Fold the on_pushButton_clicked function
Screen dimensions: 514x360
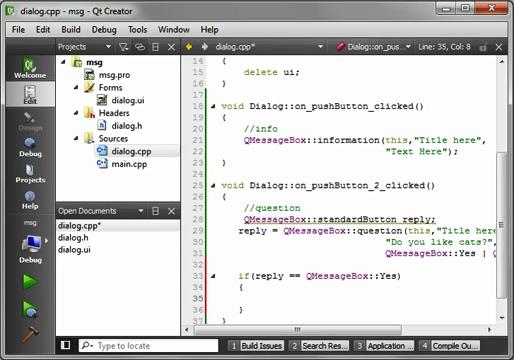point(213,106)
